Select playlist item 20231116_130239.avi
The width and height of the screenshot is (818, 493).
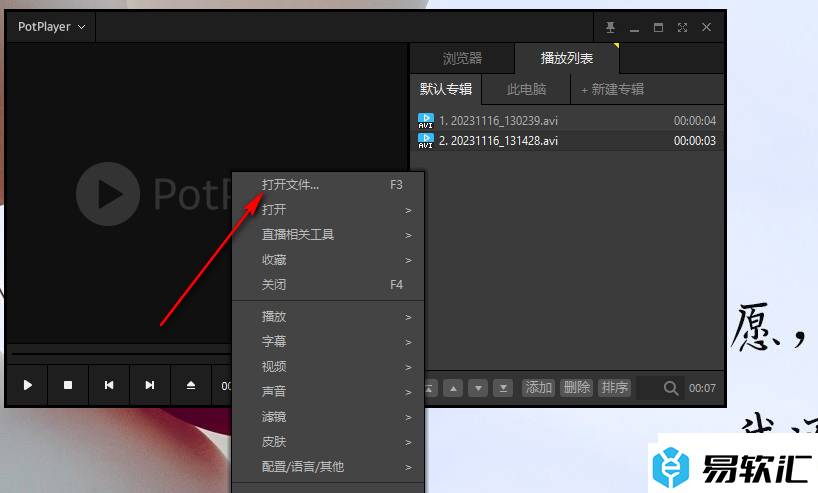(567, 121)
